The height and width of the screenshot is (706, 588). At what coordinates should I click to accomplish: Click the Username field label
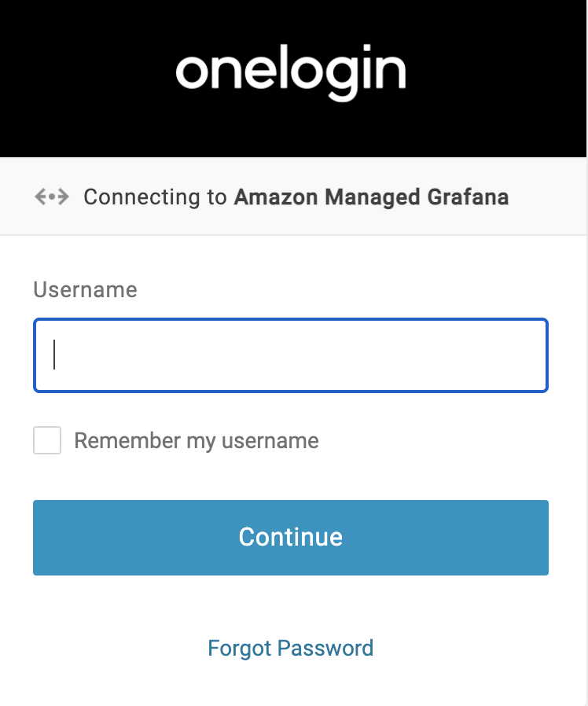point(85,289)
